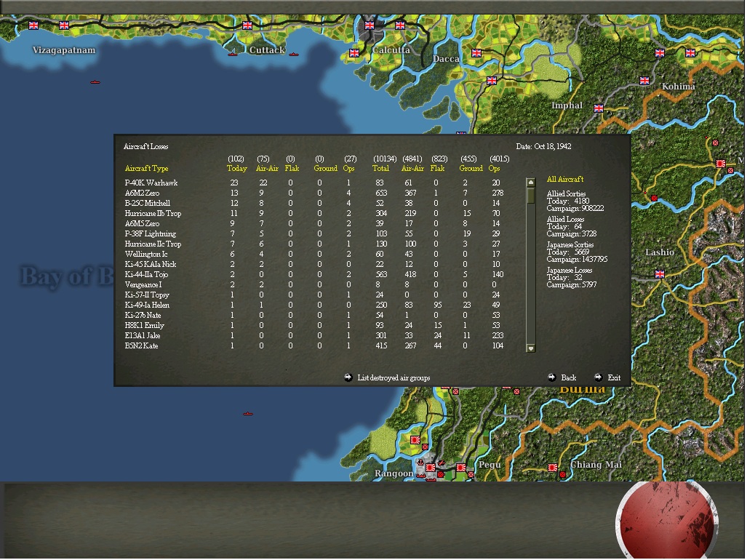This screenshot has width=747, height=560.
Task: Select the P-38F Lightning row
Action: pyautogui.click(x=314, y=233)
